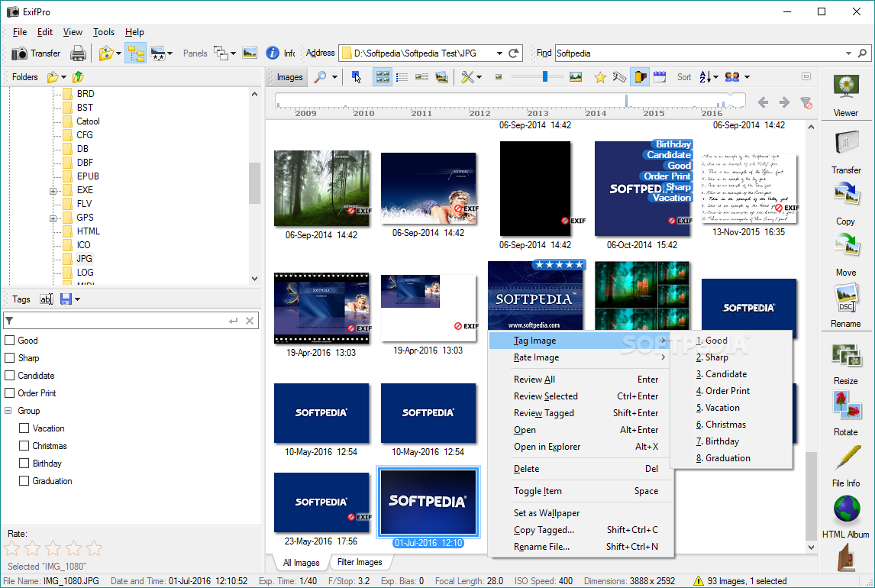Image resolution: width=875 pixels, height=588 pixels.
Task: Click the star rating toolbar icon
Action: click(x=600, y=77)
